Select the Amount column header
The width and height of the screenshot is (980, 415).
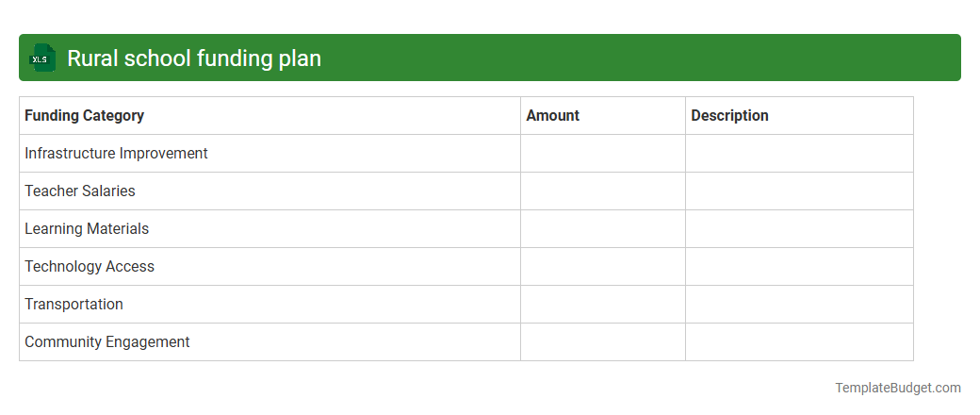tap(553, 116)
